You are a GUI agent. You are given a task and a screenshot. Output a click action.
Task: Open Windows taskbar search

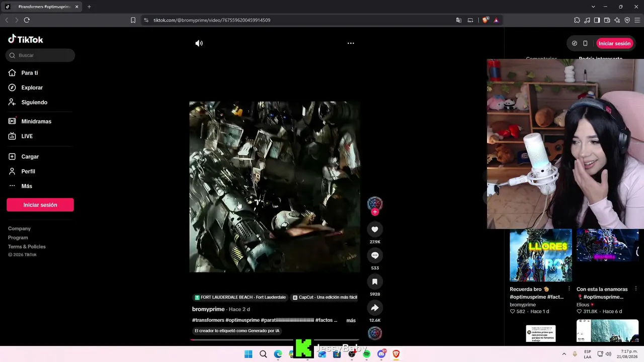[x=263, y=354]
